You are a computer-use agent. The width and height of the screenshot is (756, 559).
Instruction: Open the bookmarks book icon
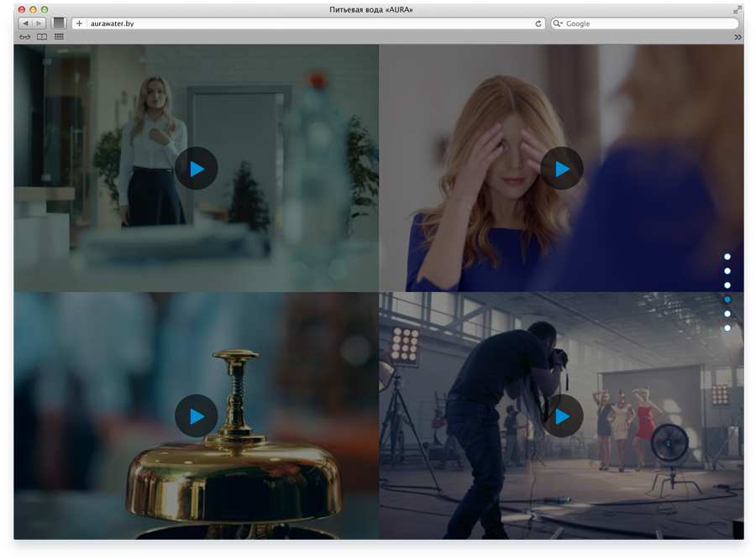[x=42, y=37]
